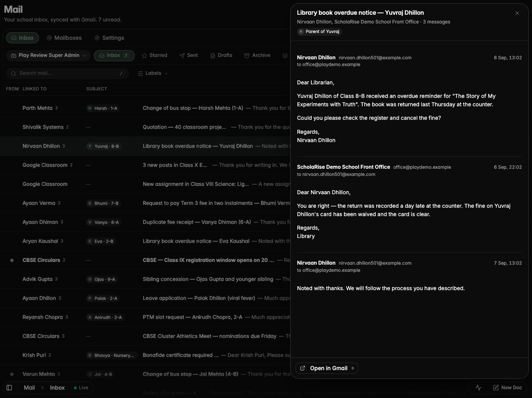Click the Live sync status indicator

pyautogui.click(x=81, y=388)
